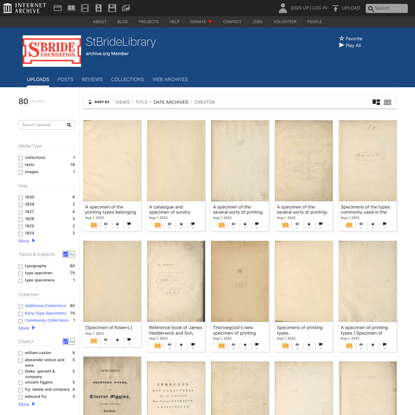This screenshot has width=415, height=415.
Task: Open the audio speaker icon in top bar
Action: [x=99, y=8]
